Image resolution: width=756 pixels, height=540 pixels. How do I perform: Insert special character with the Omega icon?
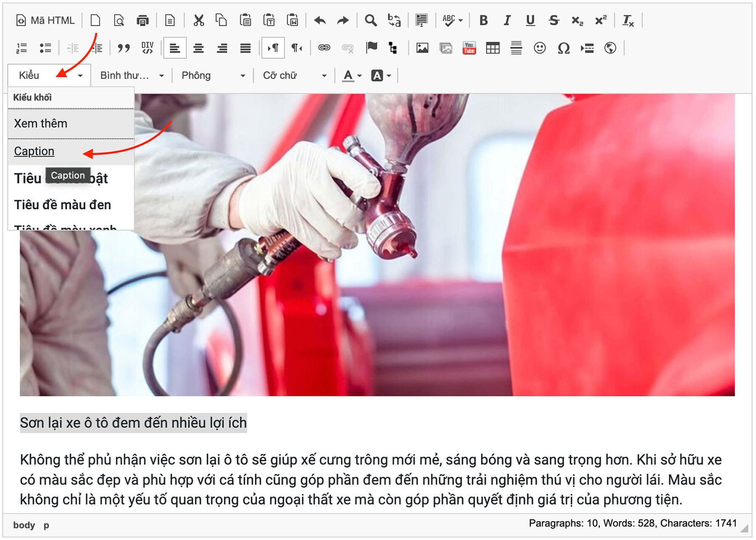tap(563, 48)
